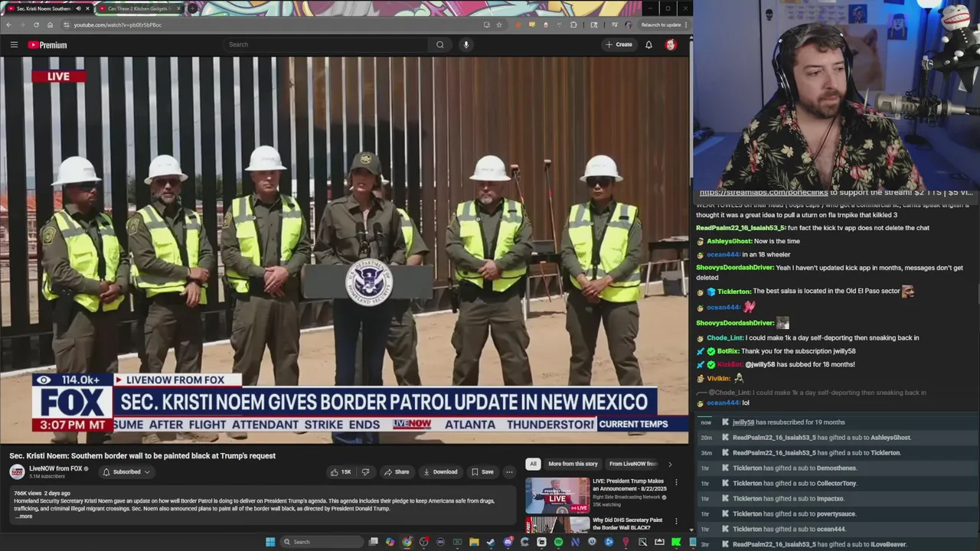Open the YouTube account avatar menu
Viewport: 980px width, 551px height.
(x=671, y=44)
